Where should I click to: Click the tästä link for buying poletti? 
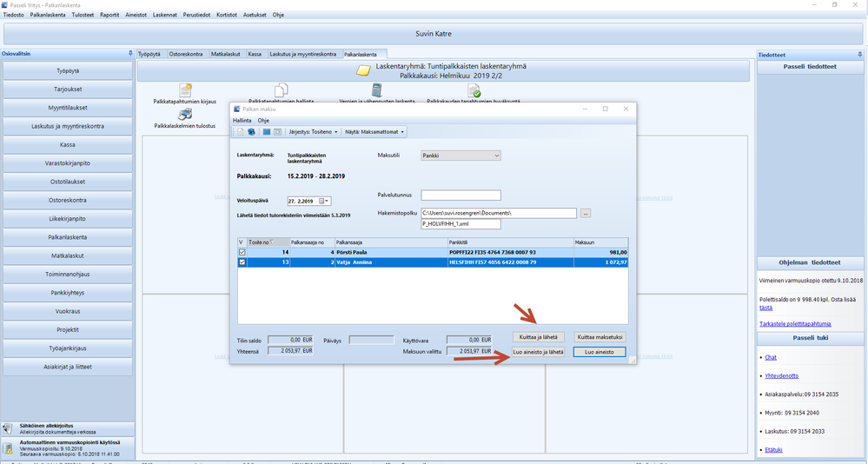(x=765, y=308)
